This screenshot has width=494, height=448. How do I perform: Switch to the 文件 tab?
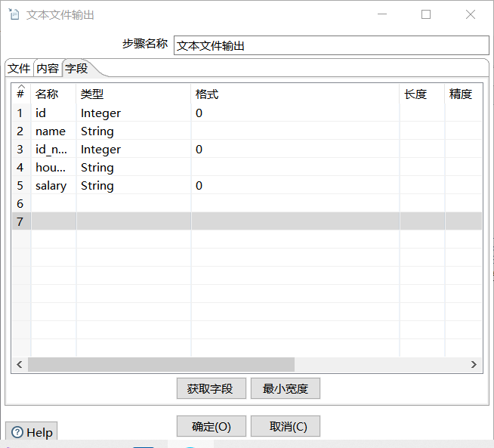coord(19,68)
